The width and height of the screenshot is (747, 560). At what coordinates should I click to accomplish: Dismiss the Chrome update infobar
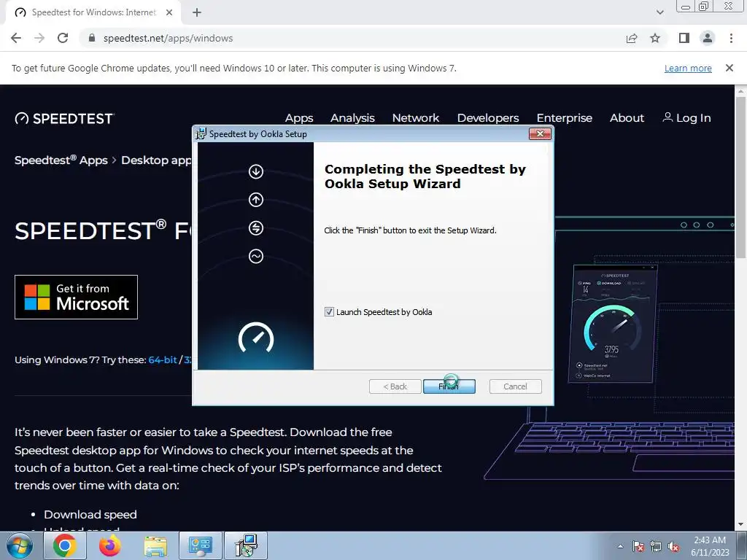pyautogui.click(x=729, y=68)
